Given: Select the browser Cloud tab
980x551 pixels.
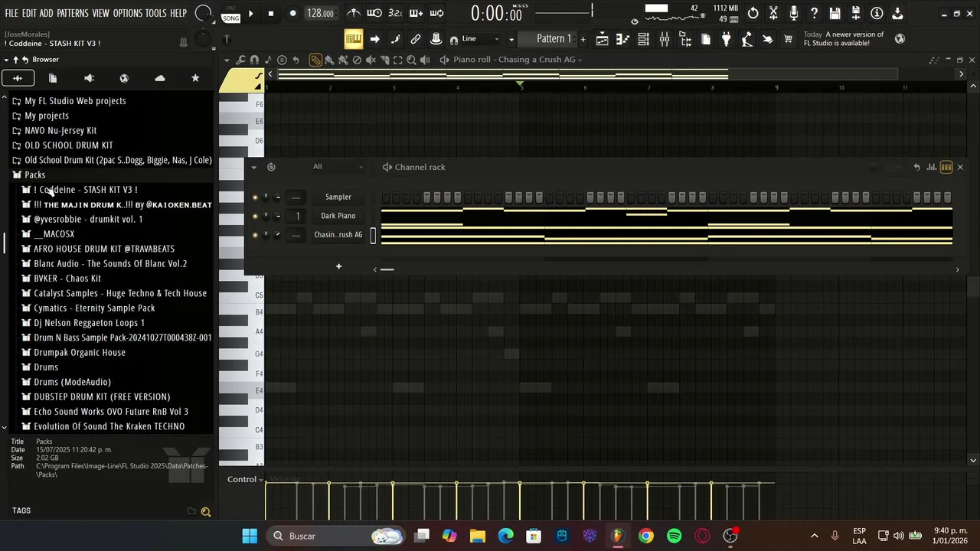Looking at the screenshot, I should click(159, 78).
